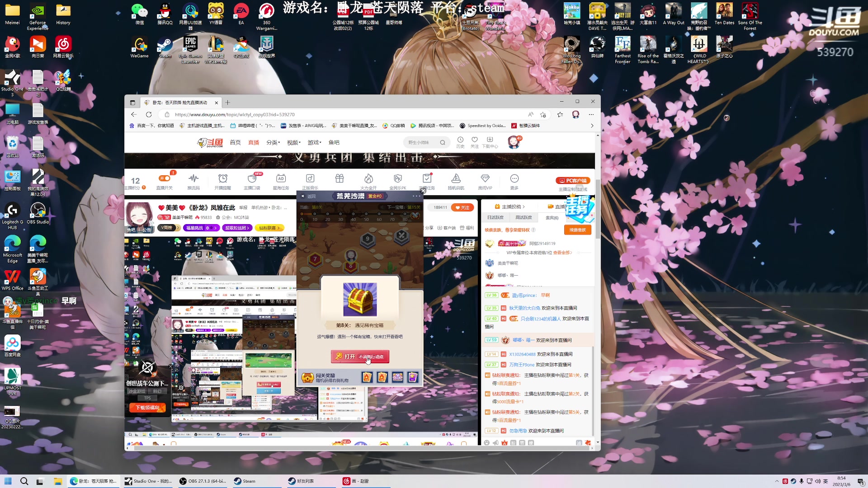Click the 关注 follow button next to 189411
The width and height of the screenshot is (868, 488).
pyautogui.click(x=462, y=207)
